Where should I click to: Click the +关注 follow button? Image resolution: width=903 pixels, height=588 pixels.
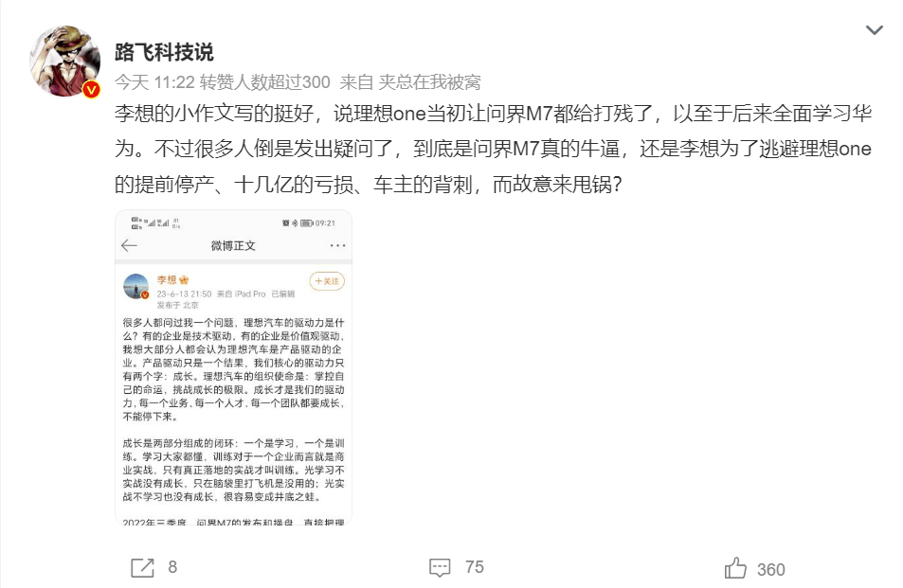327,281
